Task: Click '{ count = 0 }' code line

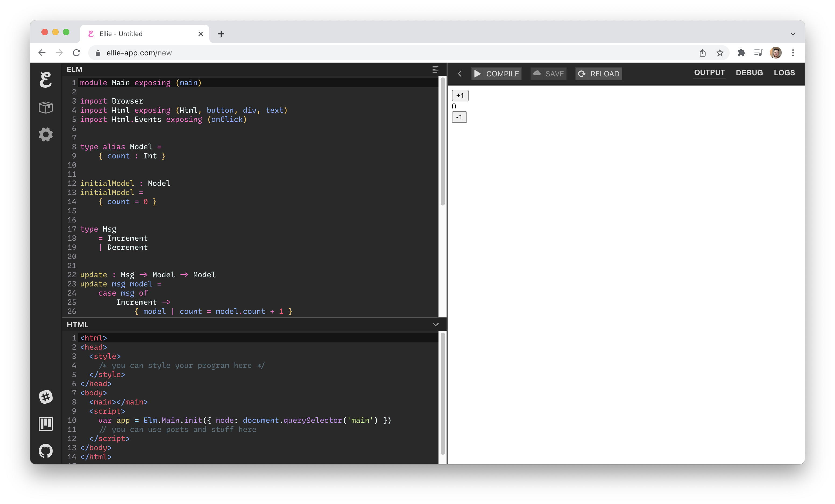Action: 128,201
